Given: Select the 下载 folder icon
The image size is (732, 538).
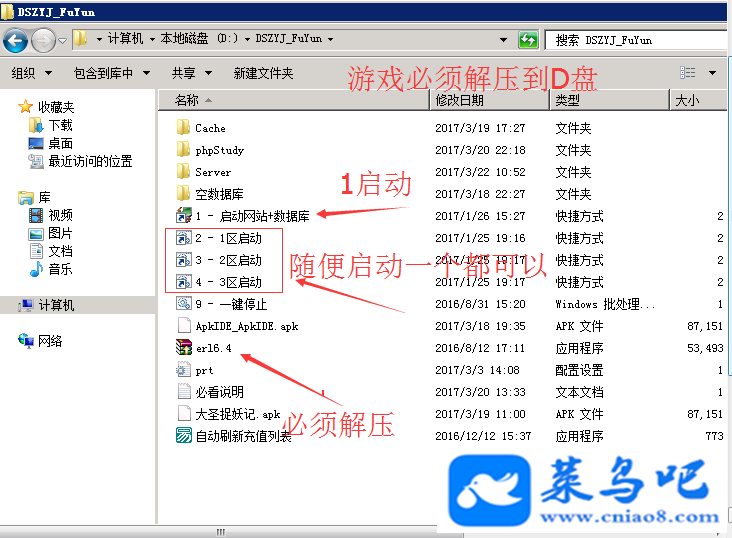Looking at the screenshot, I should click(36, 125).
